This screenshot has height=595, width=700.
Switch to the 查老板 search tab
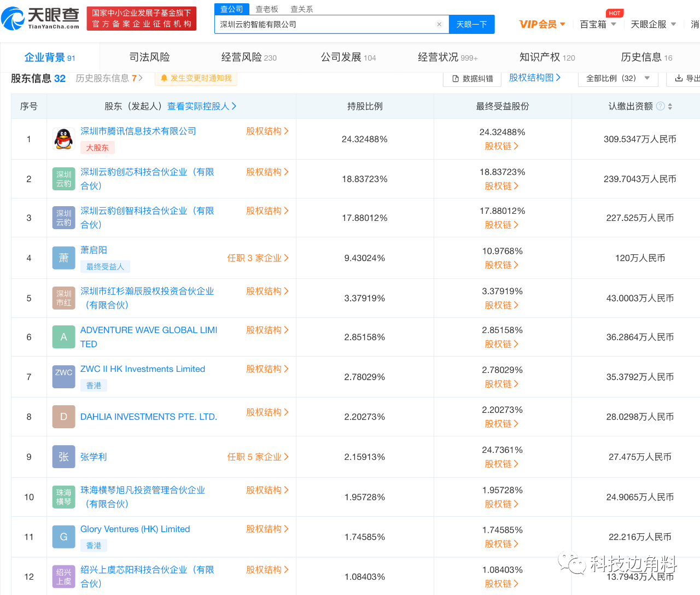(x=267, y=9)
